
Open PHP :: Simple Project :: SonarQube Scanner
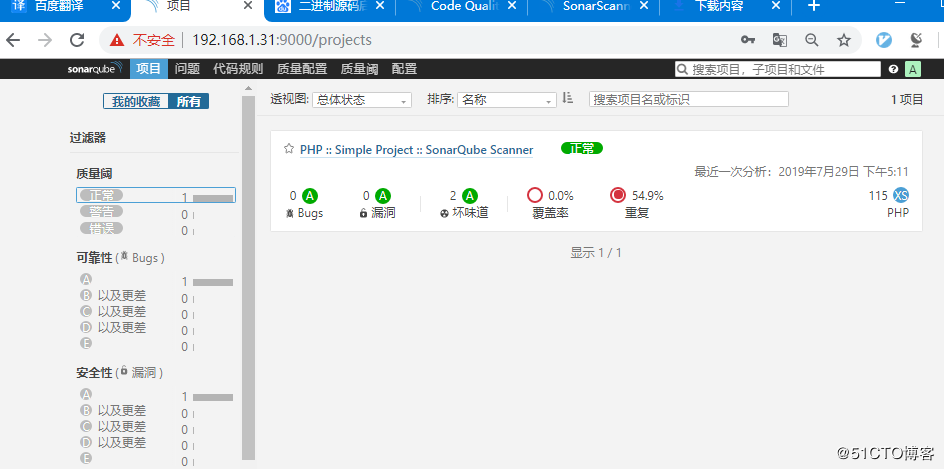pos(417,150)
